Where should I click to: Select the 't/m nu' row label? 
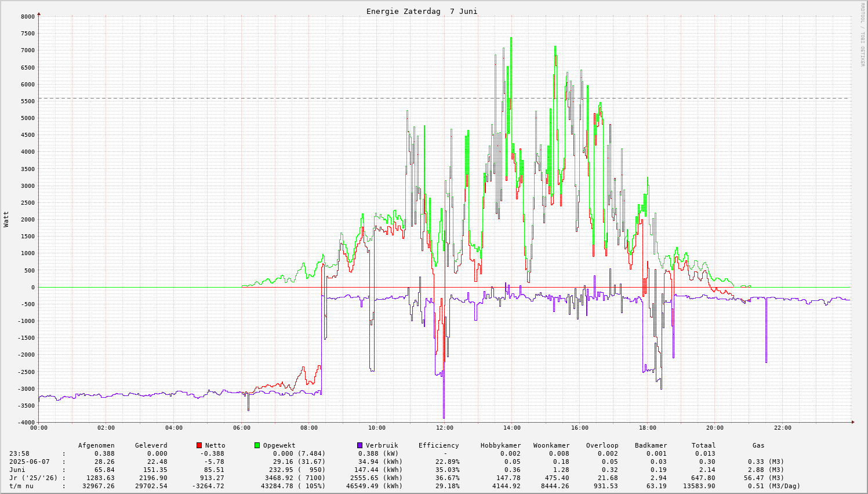point(21,486)
